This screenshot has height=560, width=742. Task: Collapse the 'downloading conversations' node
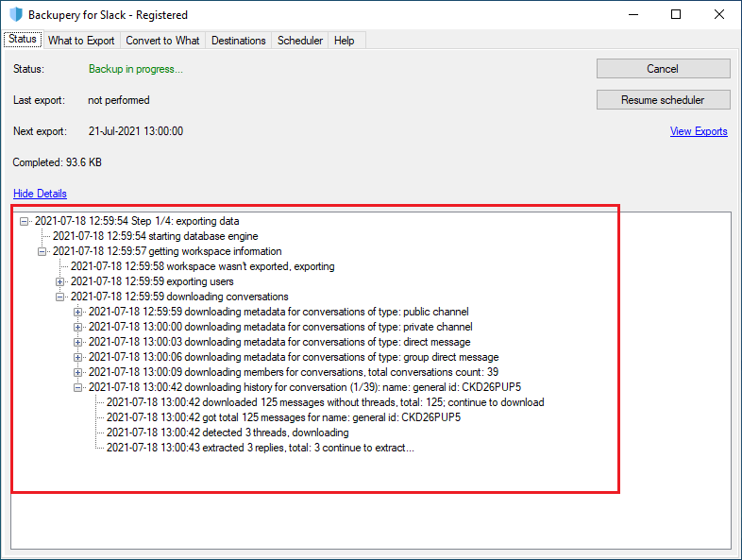[60, 297]
